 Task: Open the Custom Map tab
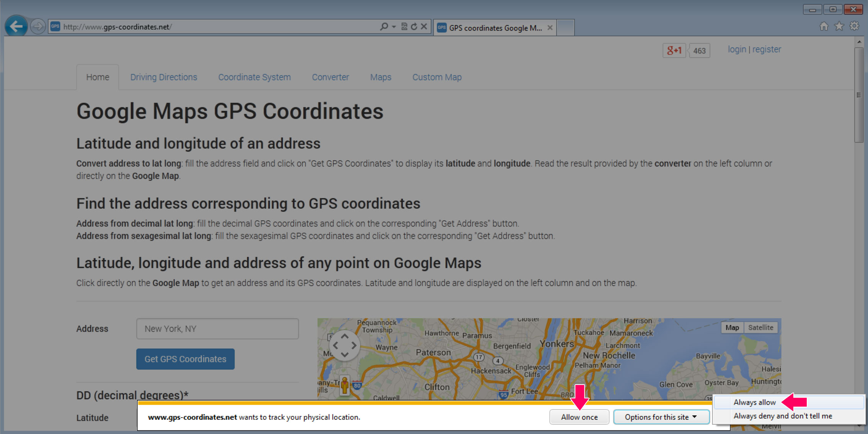click(437, 77)
